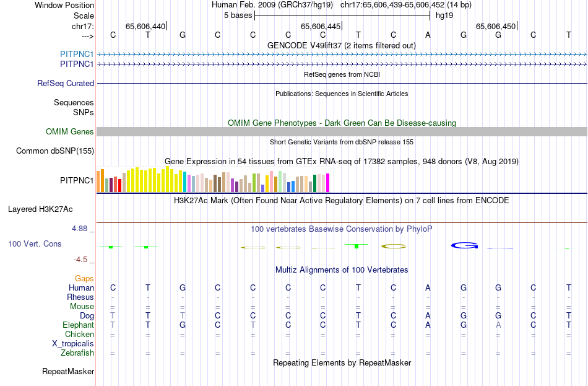Click the Layered H3K27Ac track label
This screenshot has height=386, width=588.
pyautogui.click(x=40, y=209)
